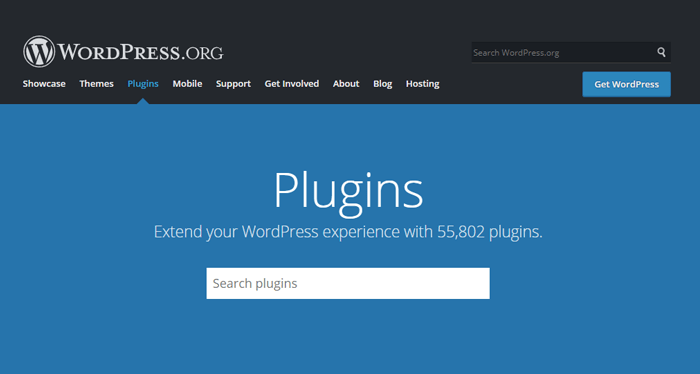Go to the Themes page
This screenshot has width=700, height=374.
tap(96, 84)
